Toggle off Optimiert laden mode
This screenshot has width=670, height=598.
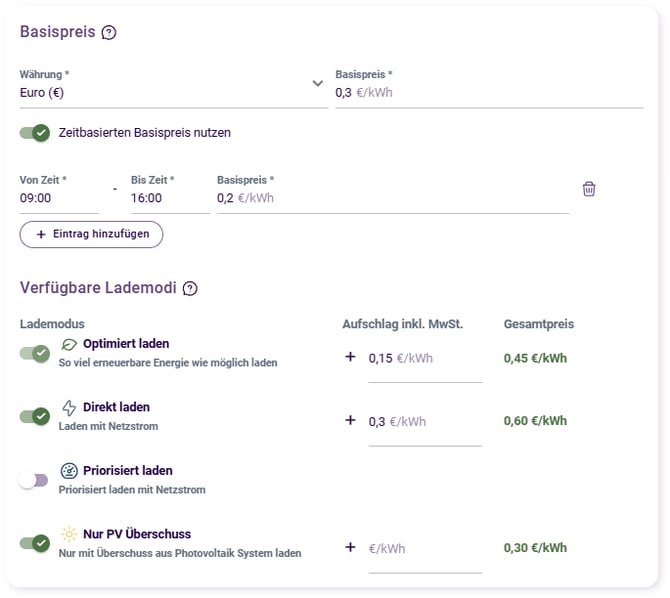pos(35,353)
